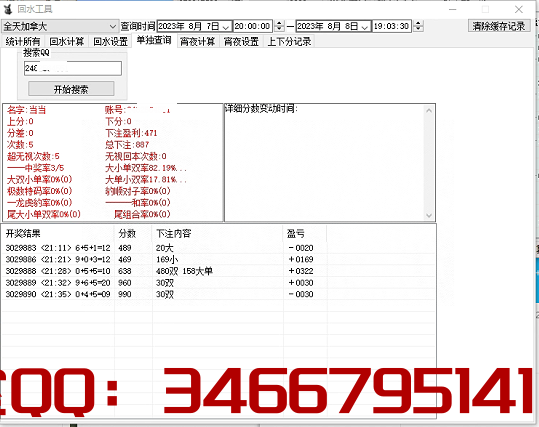Screen dimensions: 539x427
Task: Click scroll down arrow in 详细分数变动时间 panel
Action: click(429, 215)
